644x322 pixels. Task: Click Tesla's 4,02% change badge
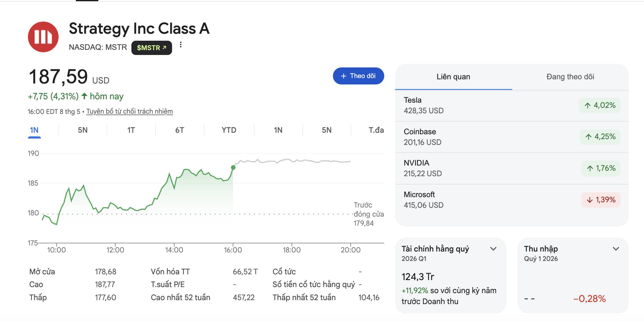click(600, 105)
